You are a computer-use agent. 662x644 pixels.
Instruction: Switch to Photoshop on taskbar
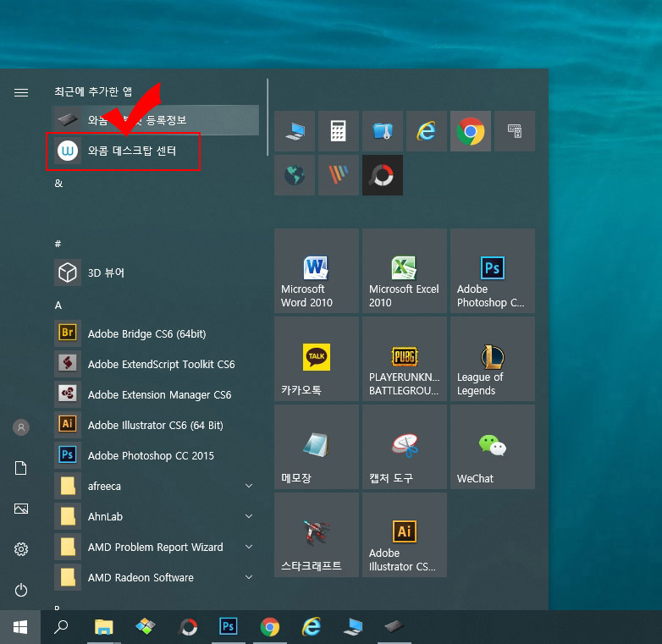point(228,627)
